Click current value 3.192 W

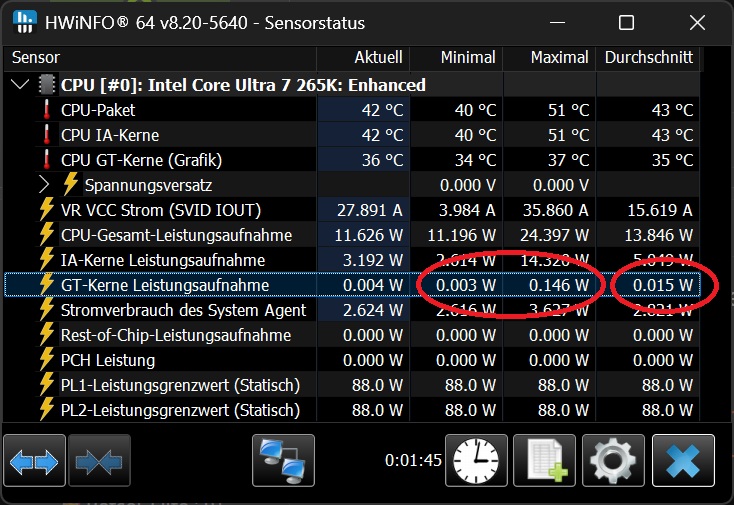click(373, 260)
